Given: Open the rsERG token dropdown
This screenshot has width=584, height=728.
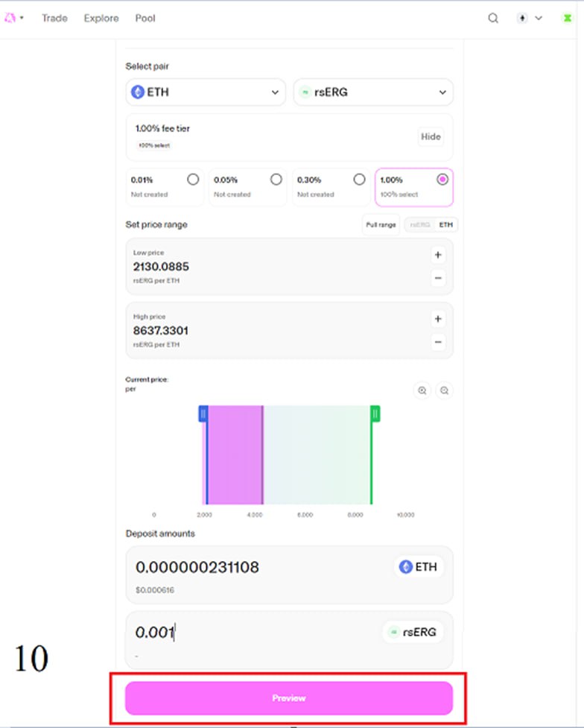Looking at the screenshot, I should click(372, 92).
